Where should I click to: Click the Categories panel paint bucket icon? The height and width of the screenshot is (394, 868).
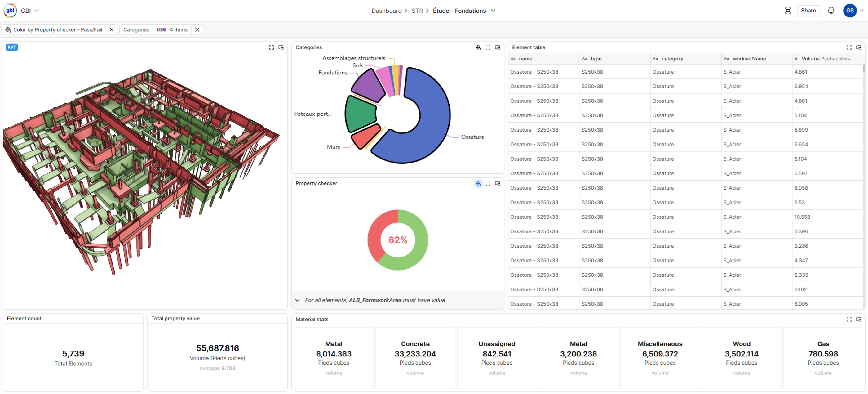tap(478, 47)
